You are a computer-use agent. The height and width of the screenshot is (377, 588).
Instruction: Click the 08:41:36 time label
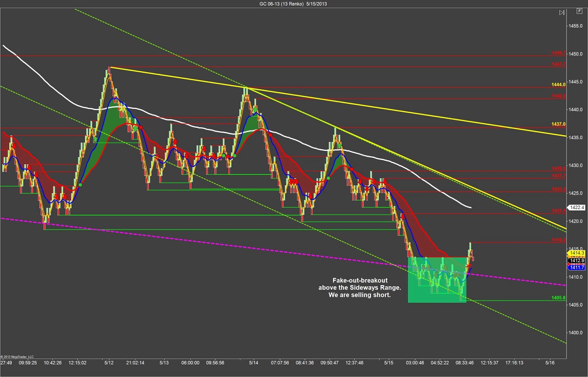pyautogui.click(x=305, y=363)
